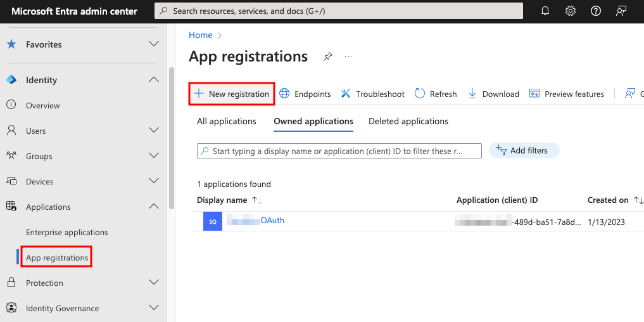Click the Add filters button
The height and width of the screenshot is (322, 644).
[524, 150]
